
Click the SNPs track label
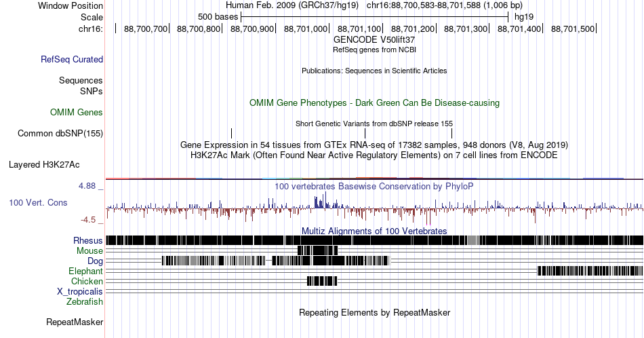[x=92, y=91]
